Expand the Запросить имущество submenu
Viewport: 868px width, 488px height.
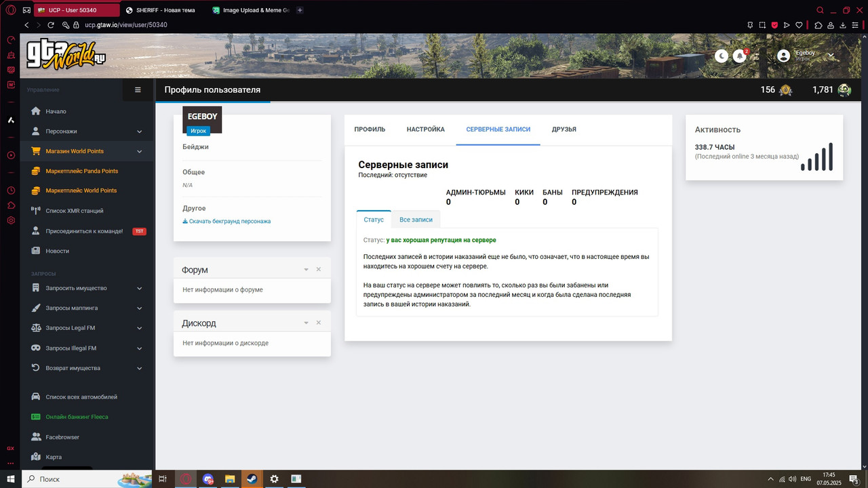click(x=139, y=288)
